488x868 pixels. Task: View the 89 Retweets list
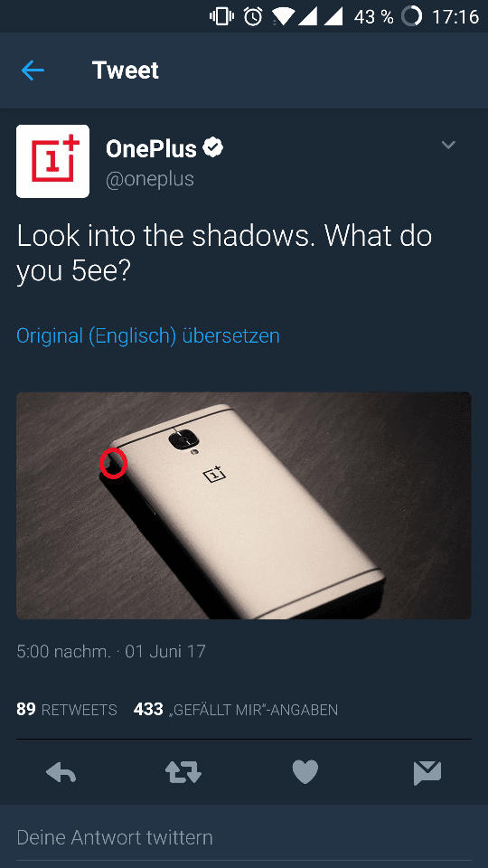pos(66,709)
